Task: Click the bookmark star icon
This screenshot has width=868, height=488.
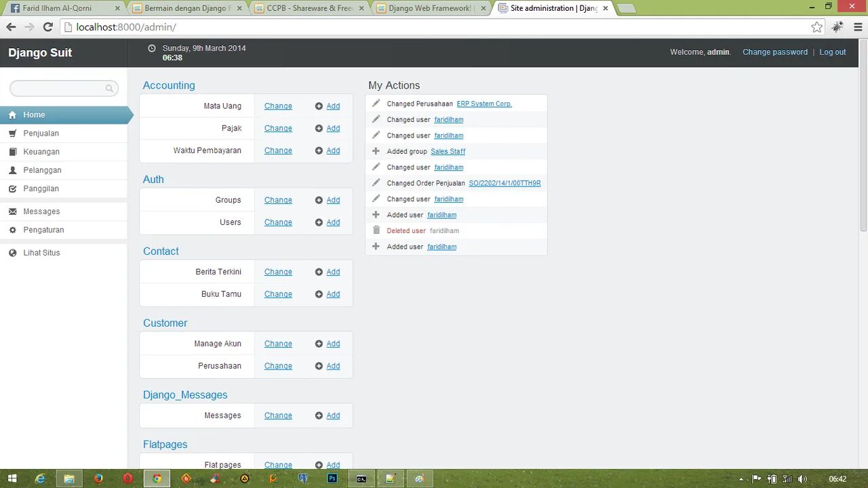Action: [817, 27]
